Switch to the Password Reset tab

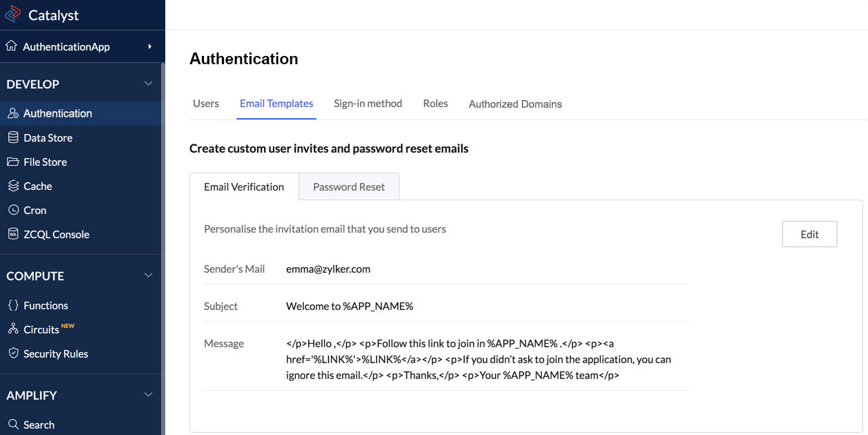[x=348, y=186]
